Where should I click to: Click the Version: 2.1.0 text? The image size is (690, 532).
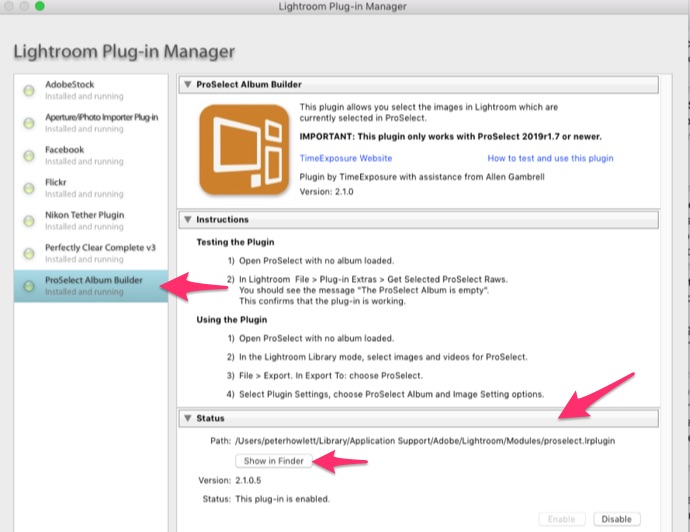pos(327,192)
